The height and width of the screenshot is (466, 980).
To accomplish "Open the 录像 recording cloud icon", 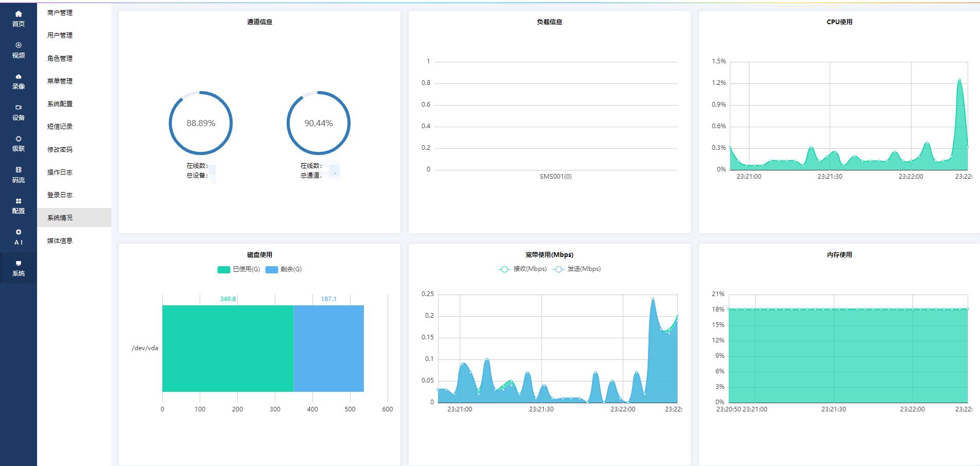I will [x=19, y=77].
